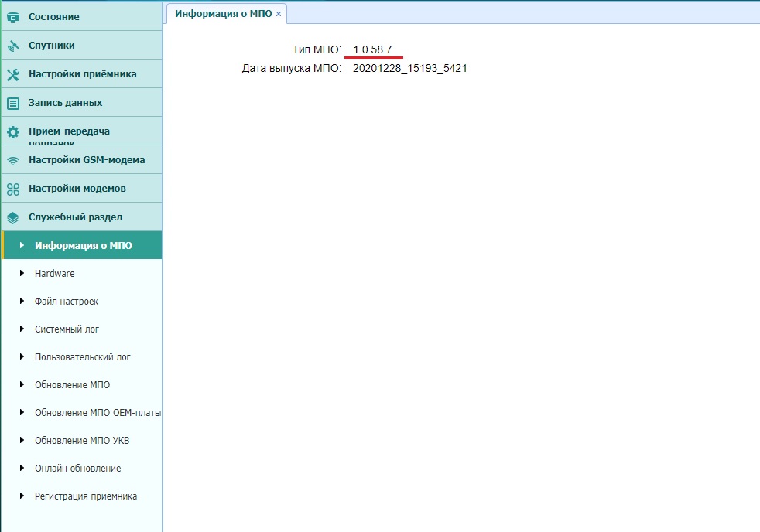Click the arrow beside Регистрация приёмника
Screen dimensions: 760x532
[x=22, y=496]
